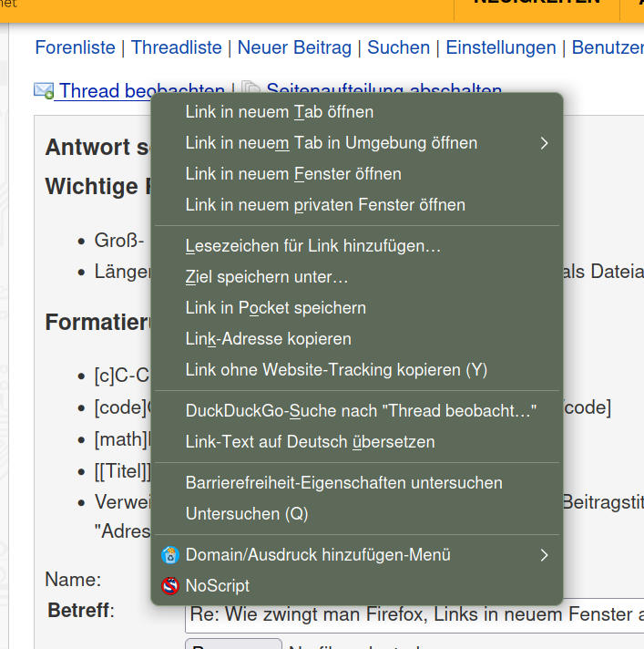Image resolution: width=644 pixels, height=649 pixels.
Task: Choose 'Link-Text auf Deutsch übersetzen'
Action: point(310,442)
